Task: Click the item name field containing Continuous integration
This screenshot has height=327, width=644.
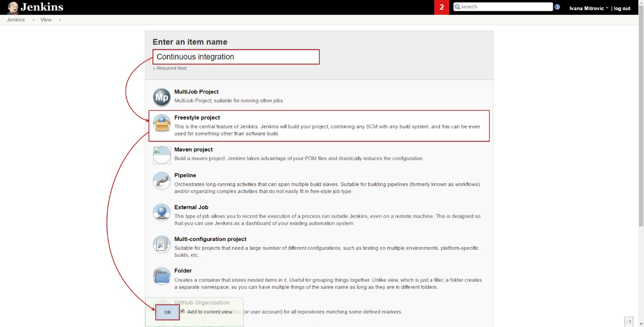Action: tap(236, 57)
